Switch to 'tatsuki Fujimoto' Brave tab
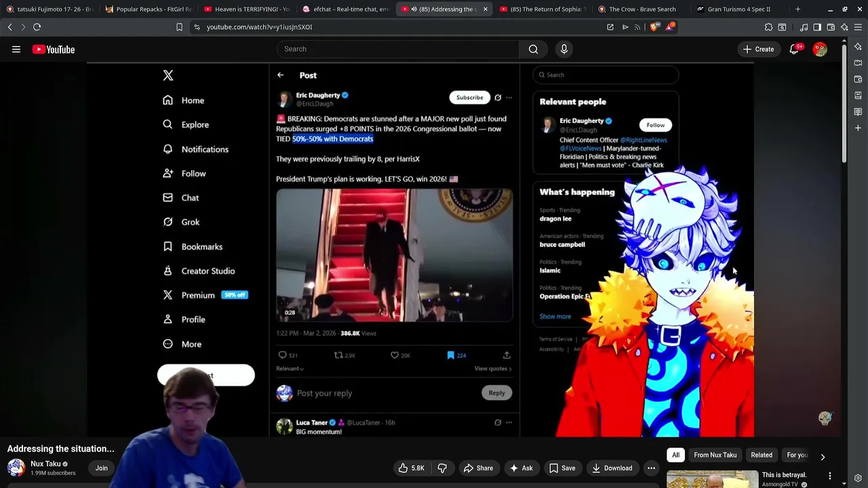 pos(49,9)
